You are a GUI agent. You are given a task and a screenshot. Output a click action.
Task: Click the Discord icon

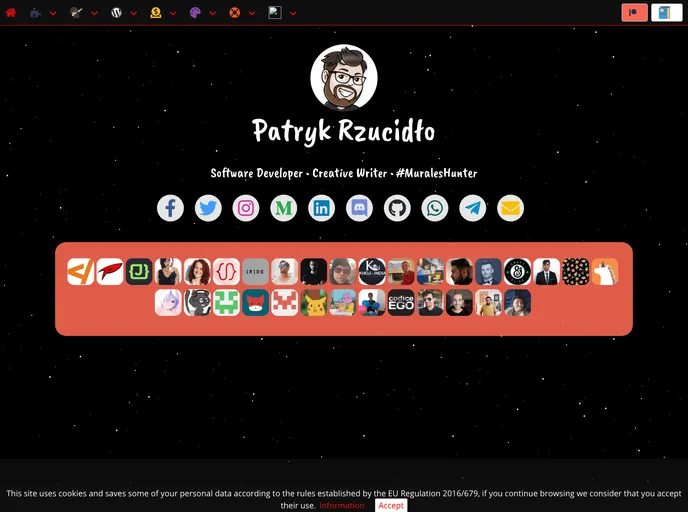359,208
